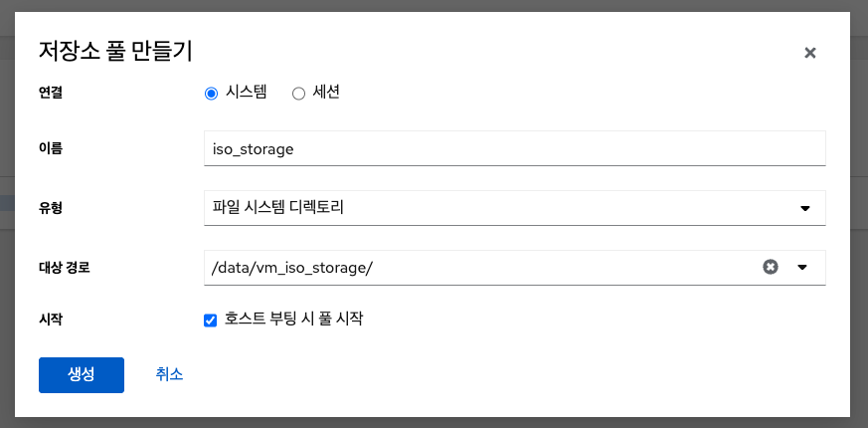868x428 pixels.
Task: Click the 저장소 풀 만들기 dialog title
Action: coord(115,50)
